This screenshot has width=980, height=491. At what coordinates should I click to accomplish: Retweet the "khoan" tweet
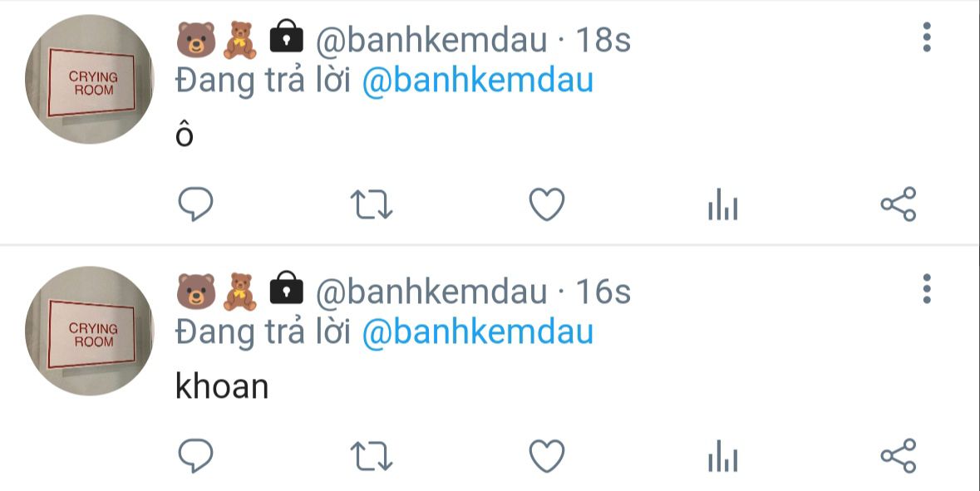coord(372,456)
